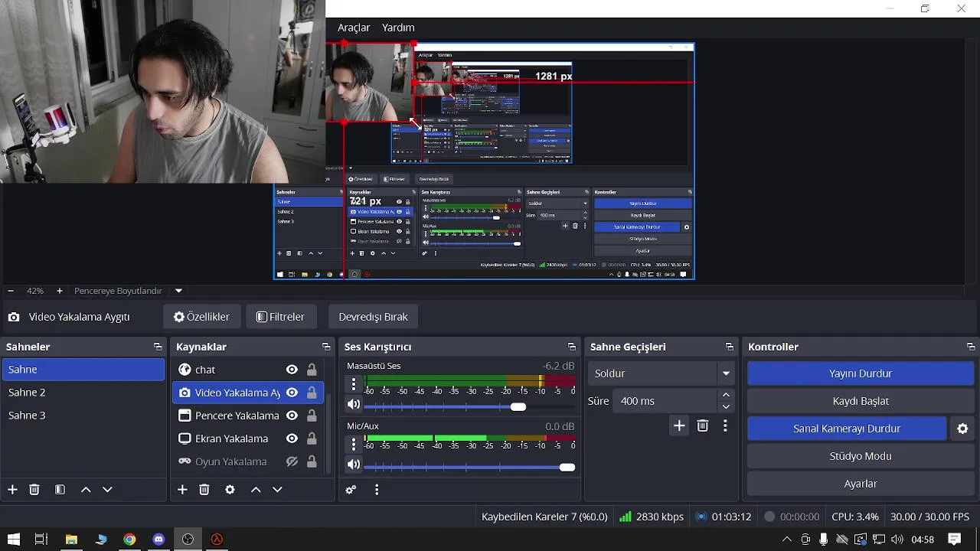Open Discord from the taskbar
Viewport: 980px width, 551px height.
pyautogui.click(x=158, y=539)
